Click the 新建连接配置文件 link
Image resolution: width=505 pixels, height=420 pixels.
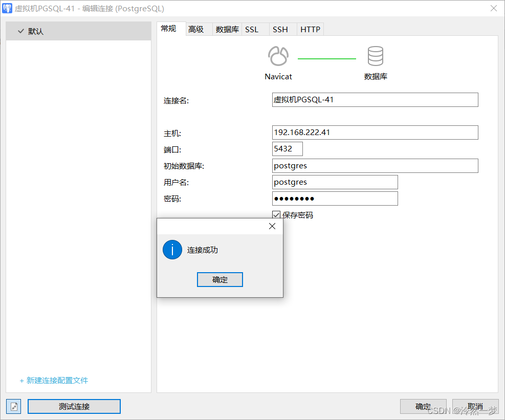pos(54,381)
